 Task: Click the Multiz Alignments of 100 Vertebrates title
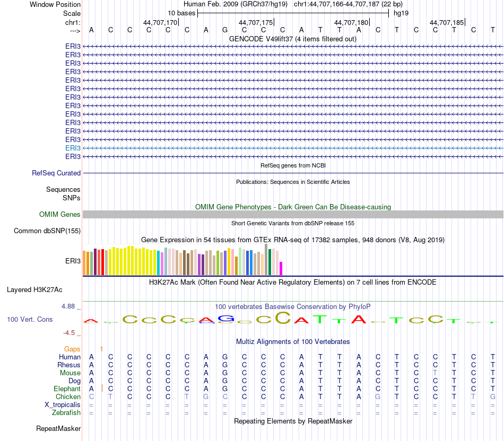tap(293, 342)
